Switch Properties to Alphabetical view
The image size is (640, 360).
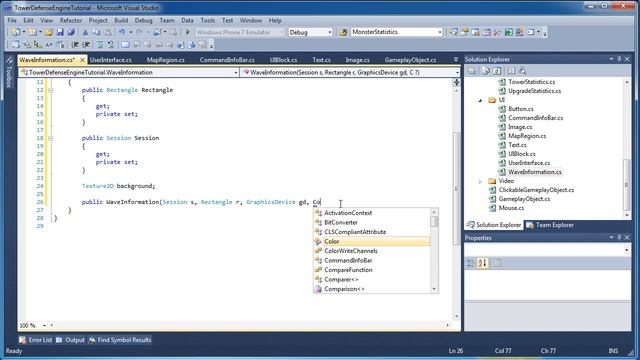coord(482,263)
